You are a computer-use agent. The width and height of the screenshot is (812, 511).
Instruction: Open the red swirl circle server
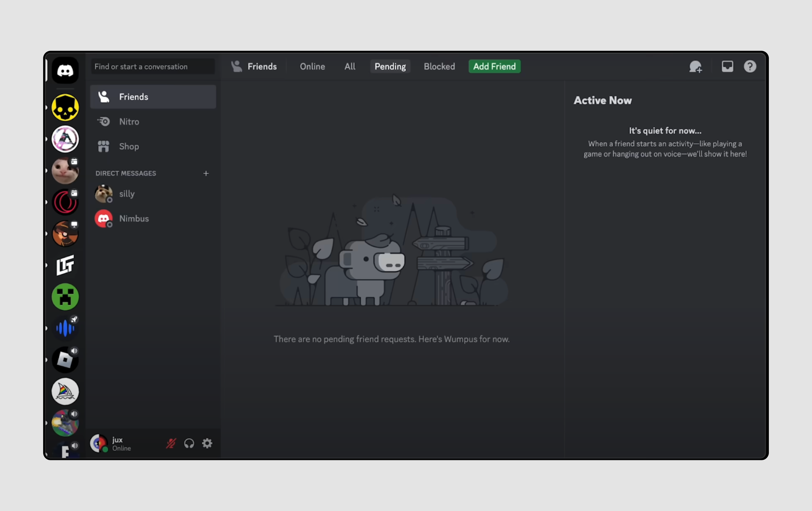tap(65, 202)
